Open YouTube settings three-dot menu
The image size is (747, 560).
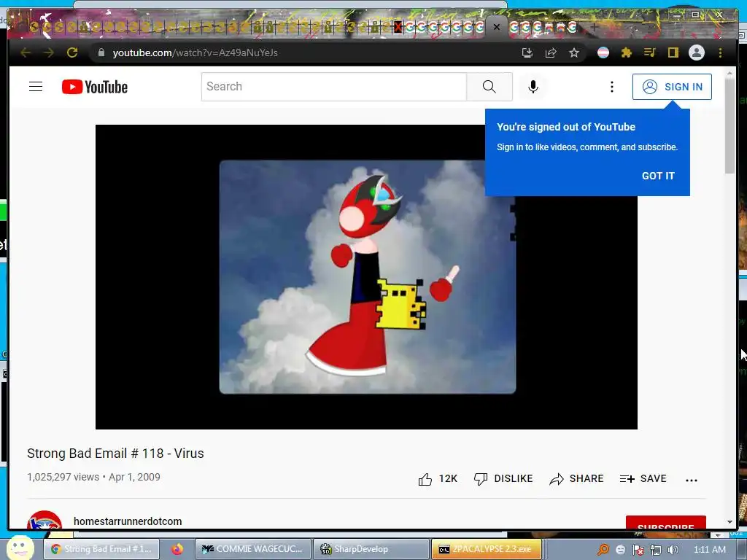[x=612, y=87]
